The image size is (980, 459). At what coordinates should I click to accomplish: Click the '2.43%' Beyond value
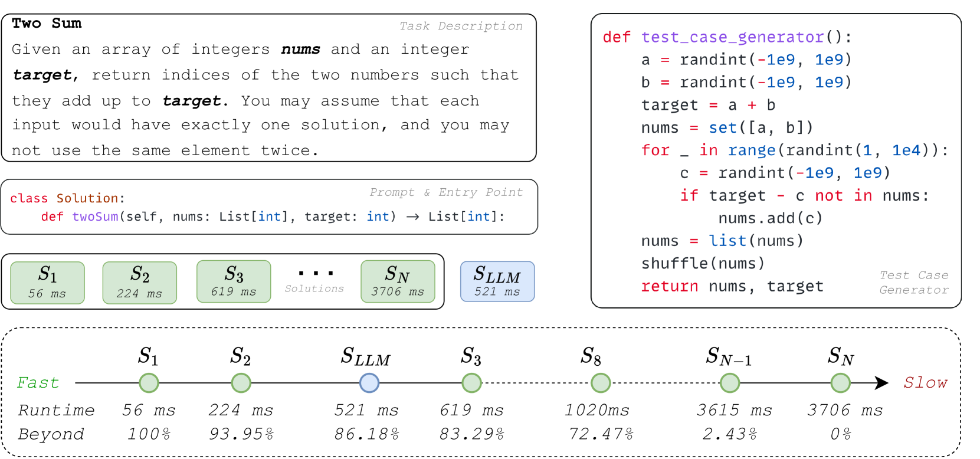point(730,434)
